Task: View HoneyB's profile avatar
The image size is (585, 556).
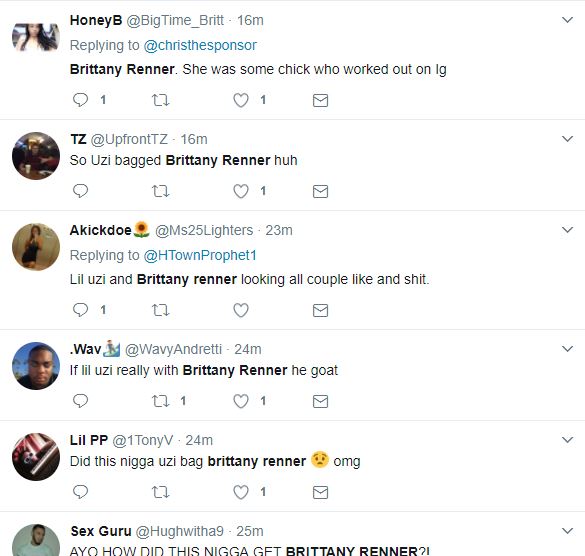Action: (x=36, y=37)
